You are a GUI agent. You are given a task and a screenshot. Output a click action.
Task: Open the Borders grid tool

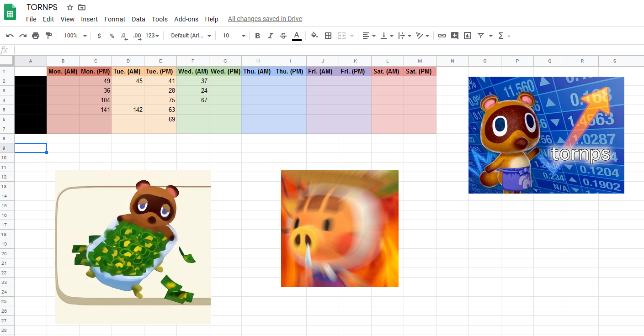point(328,36)
